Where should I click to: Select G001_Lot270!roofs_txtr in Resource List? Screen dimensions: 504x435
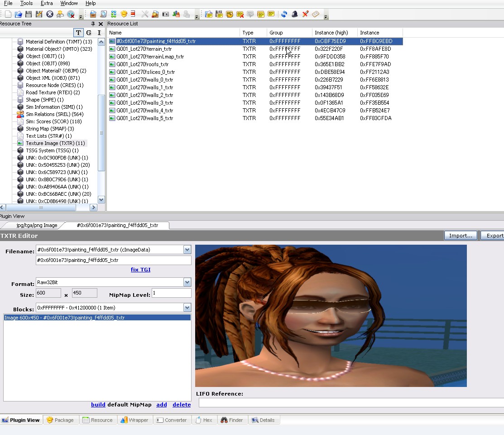point(142,64)
